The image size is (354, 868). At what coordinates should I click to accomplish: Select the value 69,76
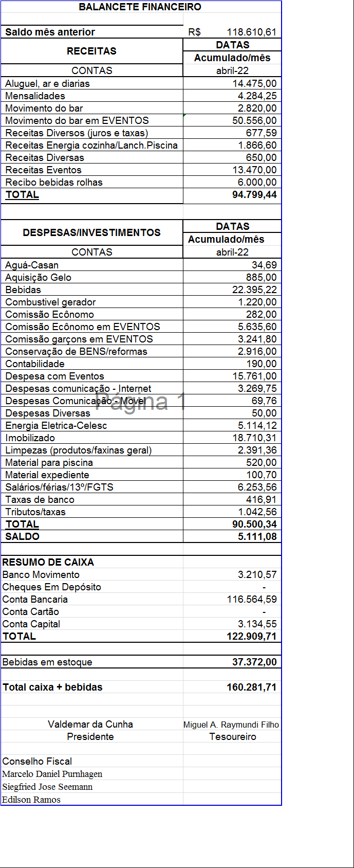(264, 401)
